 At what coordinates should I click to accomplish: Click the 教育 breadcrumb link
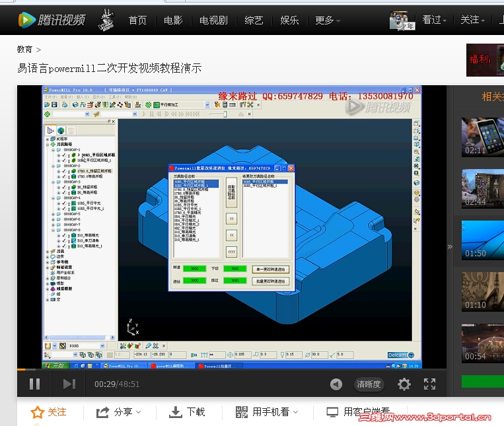click(24, 50)
